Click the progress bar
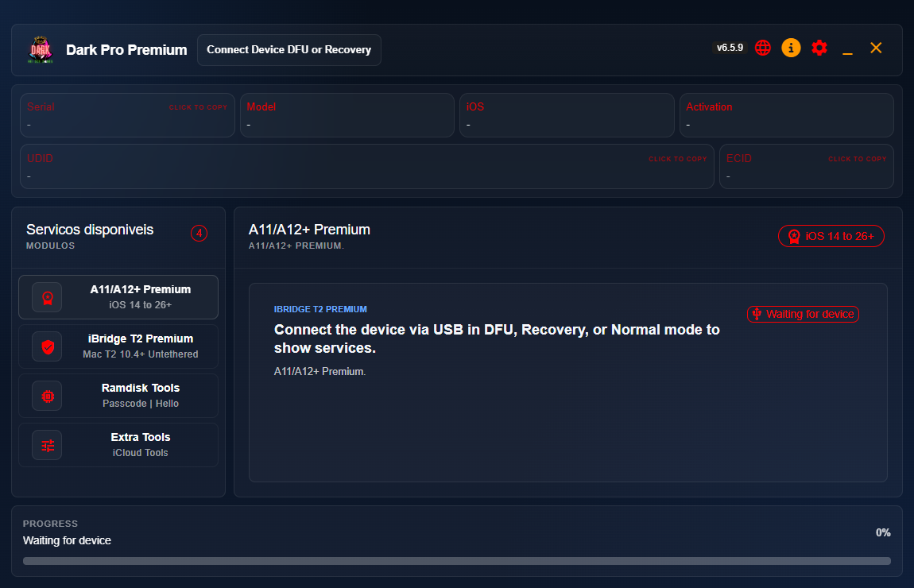This screenshot has height=588, width=914. pyautogui.click(x=456, y=561)
